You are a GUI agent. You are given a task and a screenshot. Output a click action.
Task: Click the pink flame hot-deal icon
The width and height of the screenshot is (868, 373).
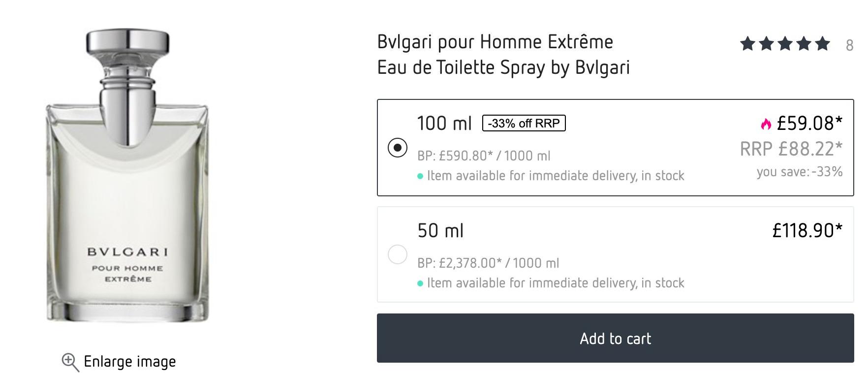(766, 124)
